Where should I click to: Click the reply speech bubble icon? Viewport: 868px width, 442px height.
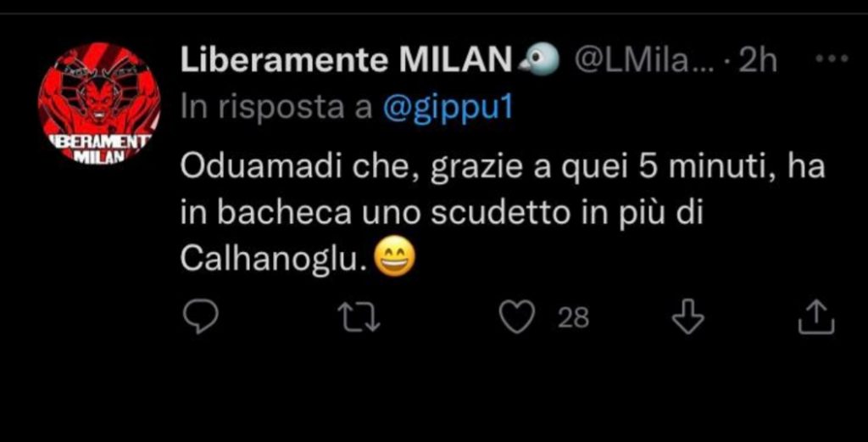[x=201, y=318]
